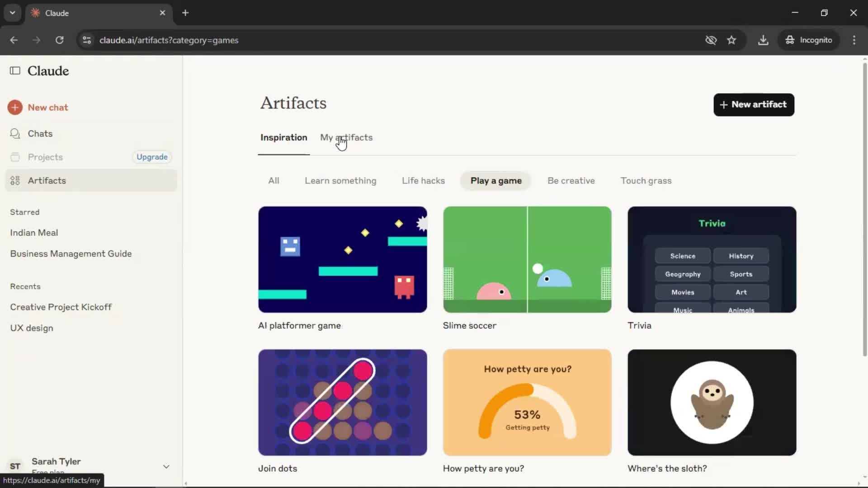Click the browser forward arrow
Viewport: 868px width, 488px height.
(36, 40)
